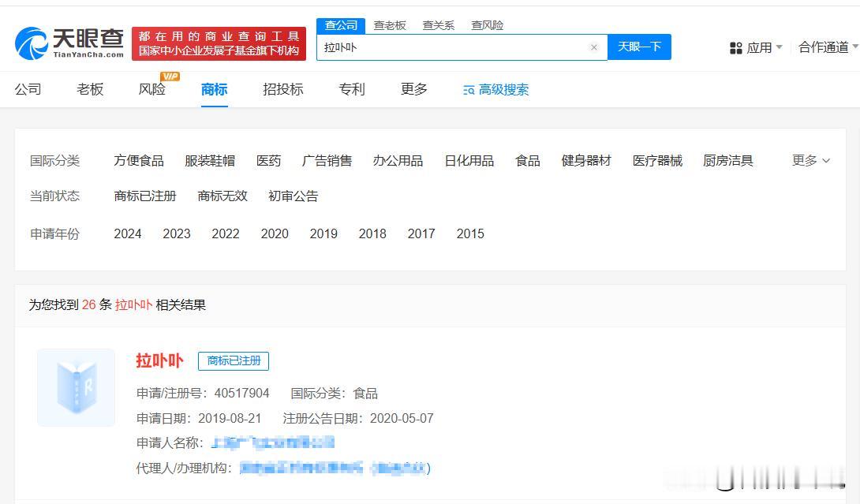Filter by 医药 classification

[269, 161]
